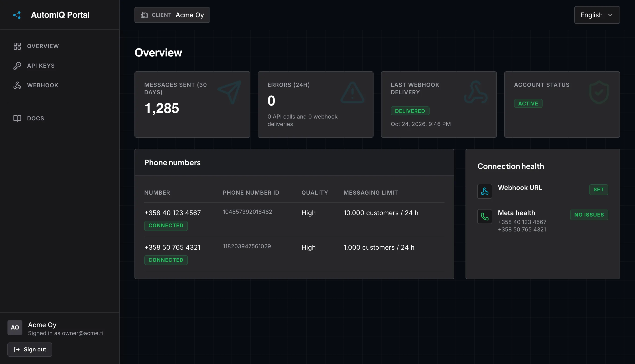Open the Acme Oy client selector
Viewport: 635px width, 364px height.
pos(172,15)
